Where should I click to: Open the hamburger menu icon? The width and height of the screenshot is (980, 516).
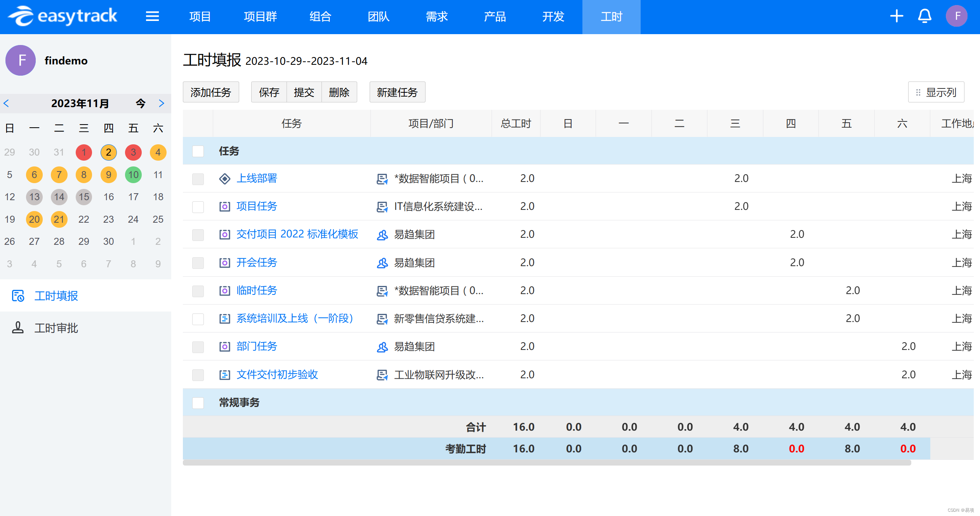pos(152,16)
